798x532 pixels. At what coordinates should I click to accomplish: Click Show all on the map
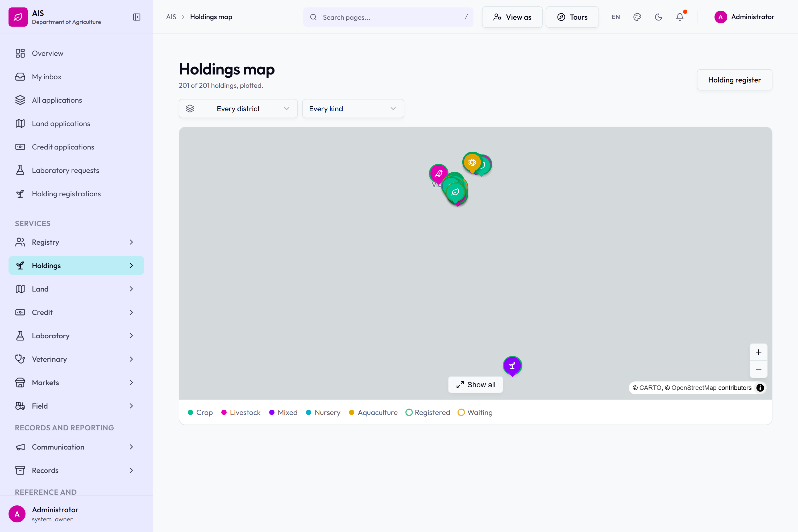(475, 385)
